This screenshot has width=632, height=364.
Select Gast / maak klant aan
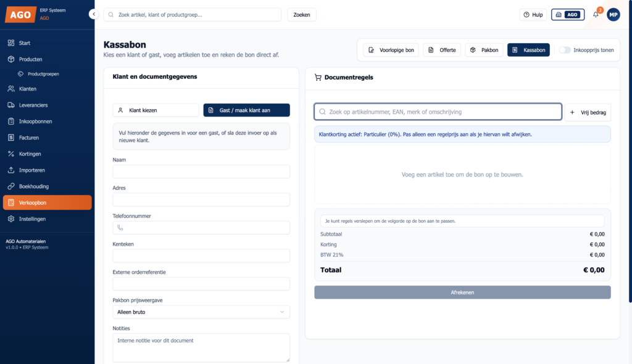click(246, 110)
